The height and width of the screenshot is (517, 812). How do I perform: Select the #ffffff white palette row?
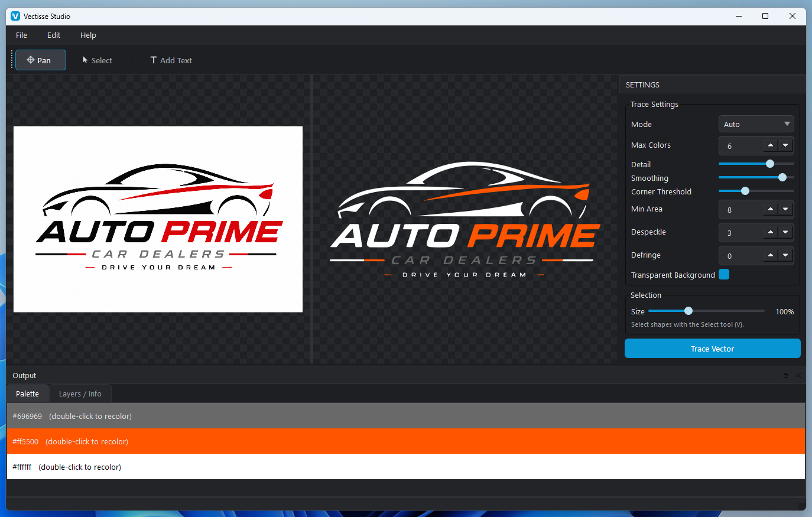(x=406, y=467)
